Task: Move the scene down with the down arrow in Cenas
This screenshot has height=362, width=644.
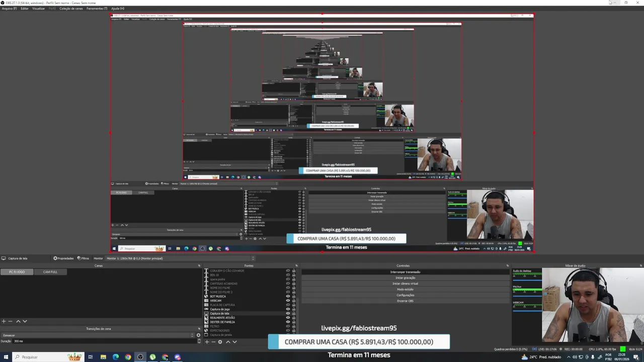Action: [25, 321]
